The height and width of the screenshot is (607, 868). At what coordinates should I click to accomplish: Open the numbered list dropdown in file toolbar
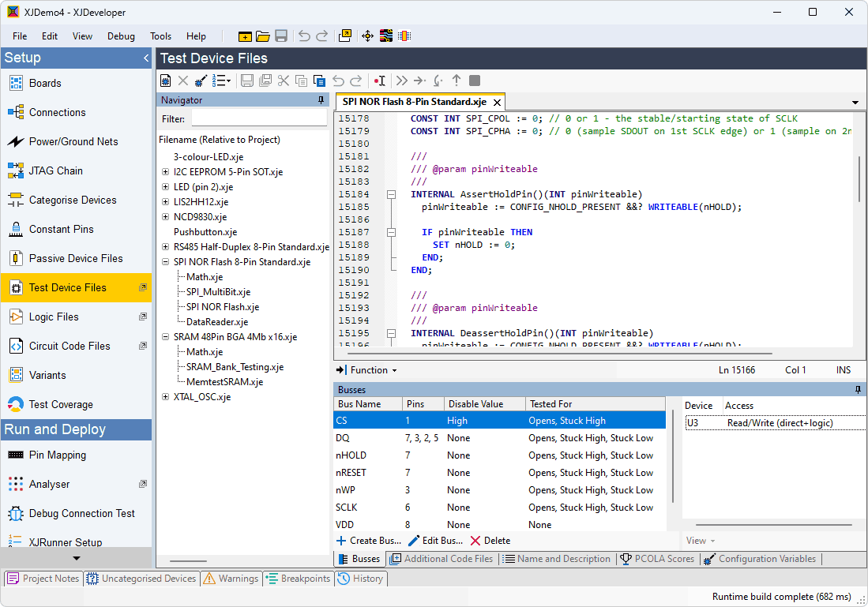tap(221, 81)
